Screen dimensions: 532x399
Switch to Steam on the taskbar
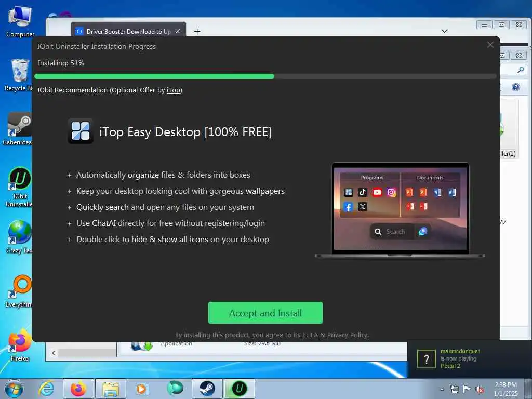point(207,389)
